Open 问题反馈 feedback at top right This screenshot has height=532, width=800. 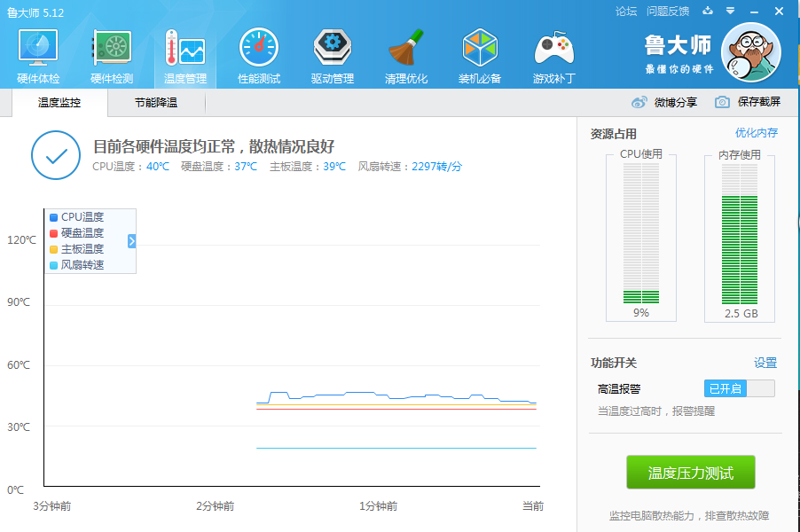click(x=667, y=11)
